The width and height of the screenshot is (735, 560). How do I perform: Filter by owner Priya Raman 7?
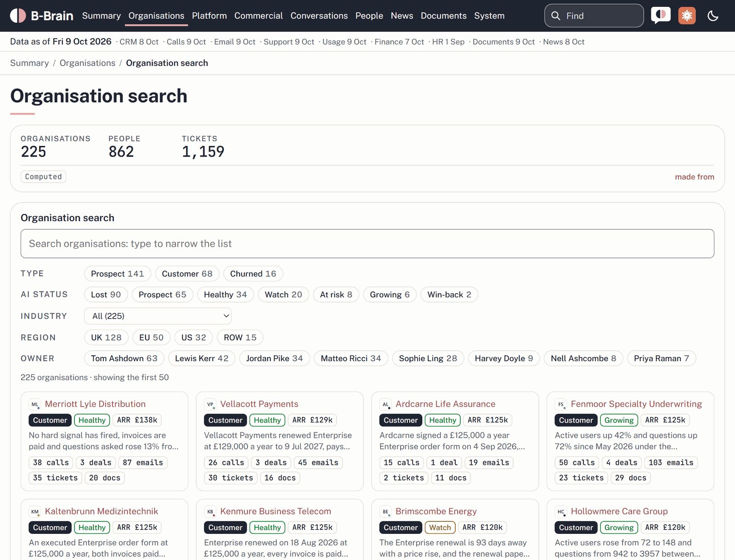[x=661, y=358]
